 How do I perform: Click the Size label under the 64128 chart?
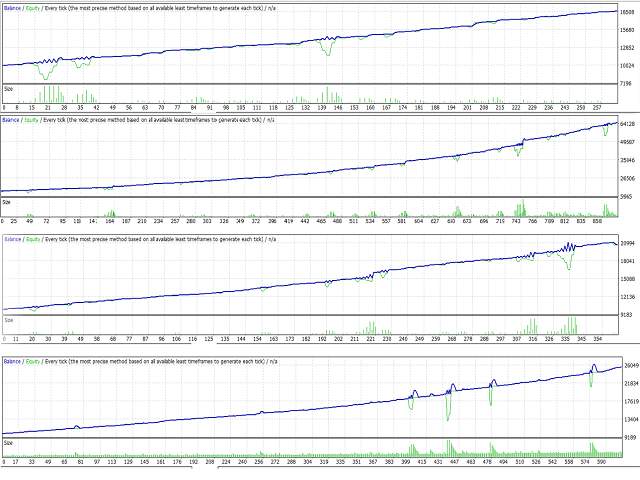[7, 202]
